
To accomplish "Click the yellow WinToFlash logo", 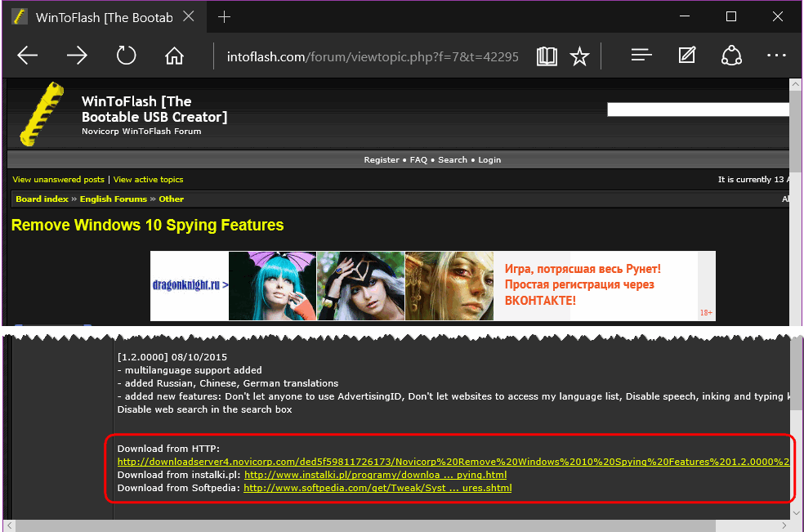I will tap(41, 114).
